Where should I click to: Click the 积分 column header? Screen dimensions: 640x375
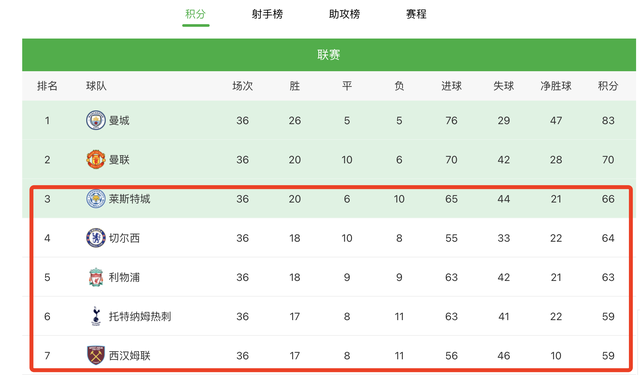click(608, 86)
